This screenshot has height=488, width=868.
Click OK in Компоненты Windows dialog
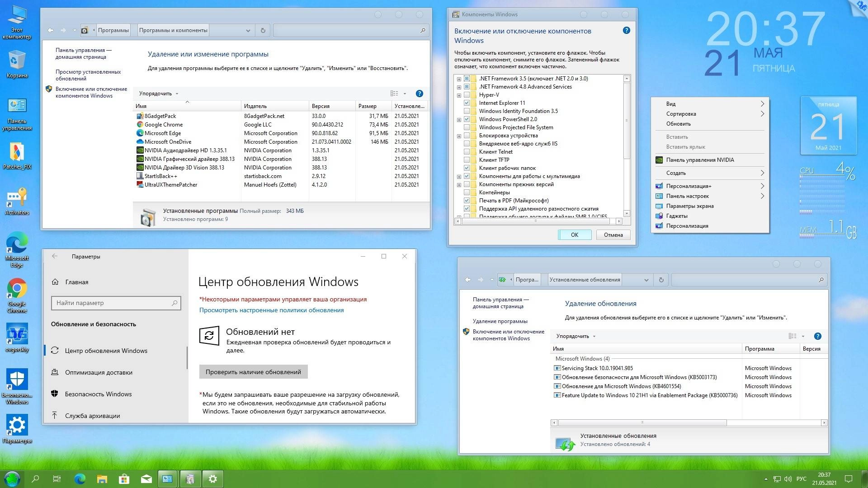click(575, 235)
